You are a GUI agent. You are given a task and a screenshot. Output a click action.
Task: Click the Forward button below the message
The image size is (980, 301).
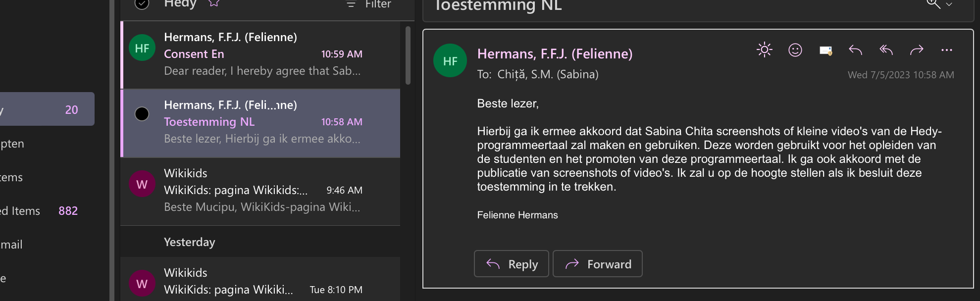click(x=597, y=264)
